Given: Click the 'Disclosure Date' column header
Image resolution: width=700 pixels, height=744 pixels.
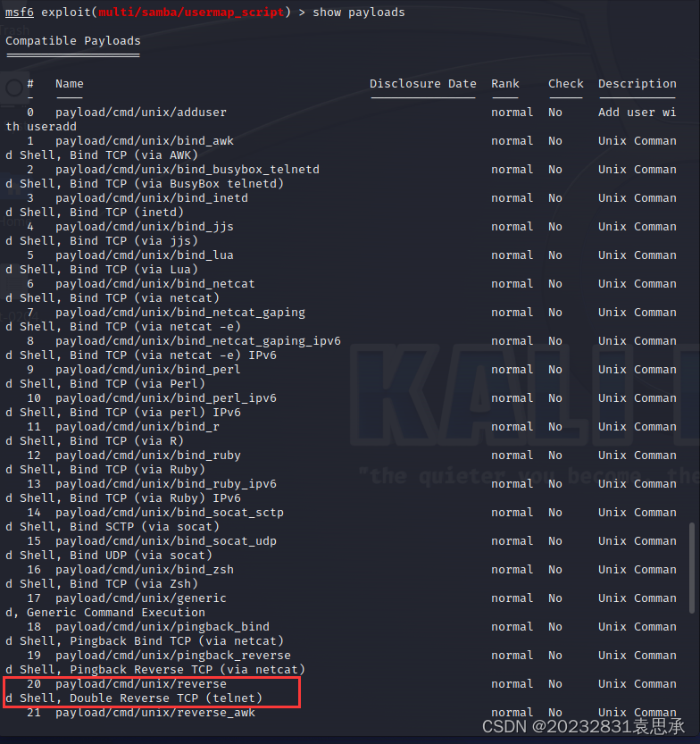Looking at the screenshot, I should pyautogui.click(x=423, y=84).
